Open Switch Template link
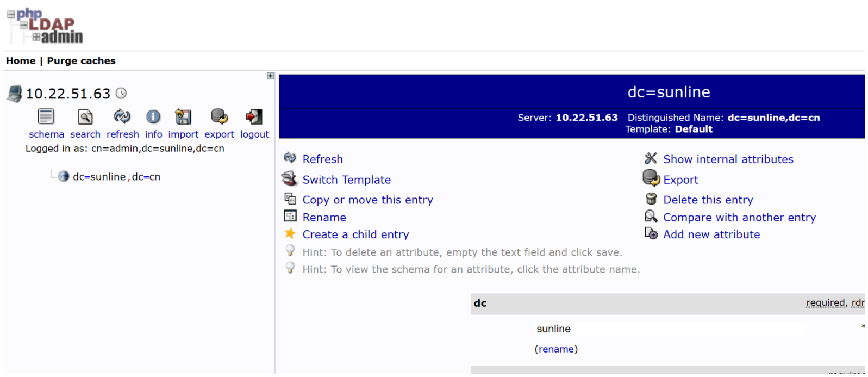Image resolution: width=868 pixels, height=377 pixels. pyautogui.click(x=347, y=180)
